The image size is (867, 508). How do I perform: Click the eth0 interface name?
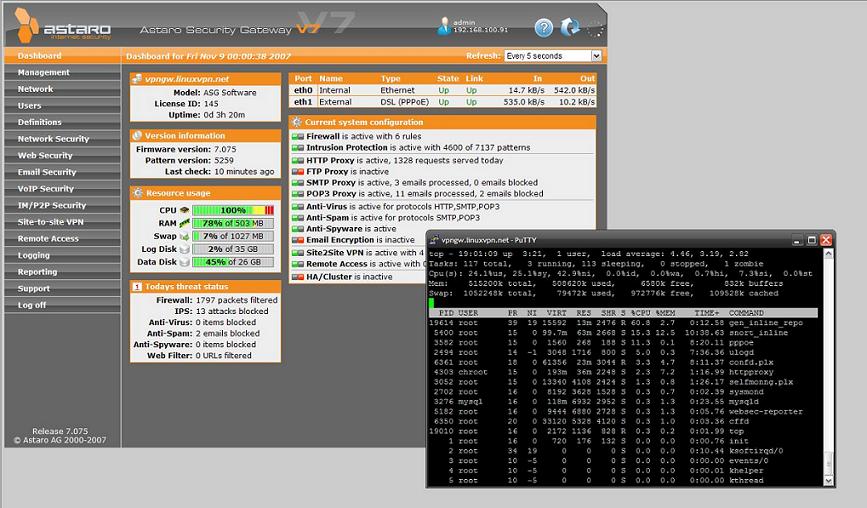tap(303, 90)
